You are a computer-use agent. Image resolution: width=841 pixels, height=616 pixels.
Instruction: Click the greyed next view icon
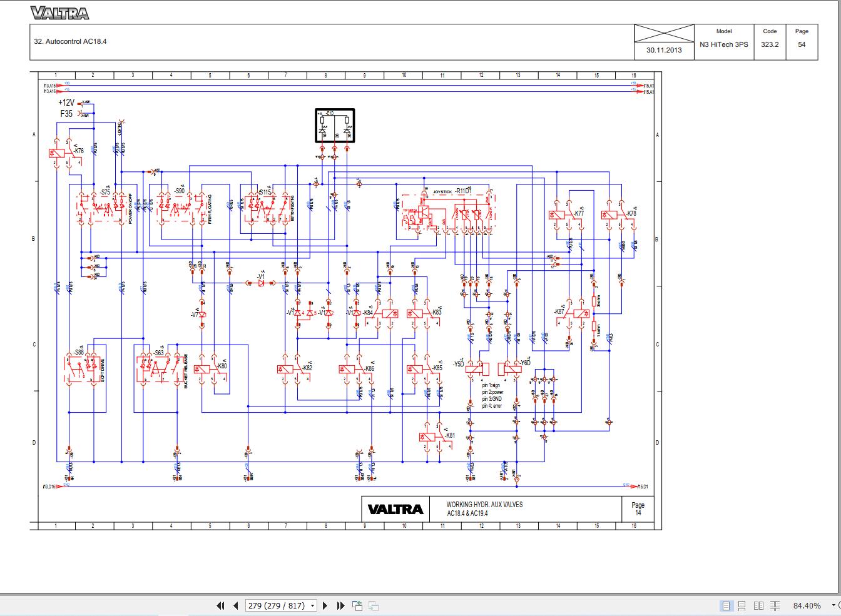click(374, 605)
